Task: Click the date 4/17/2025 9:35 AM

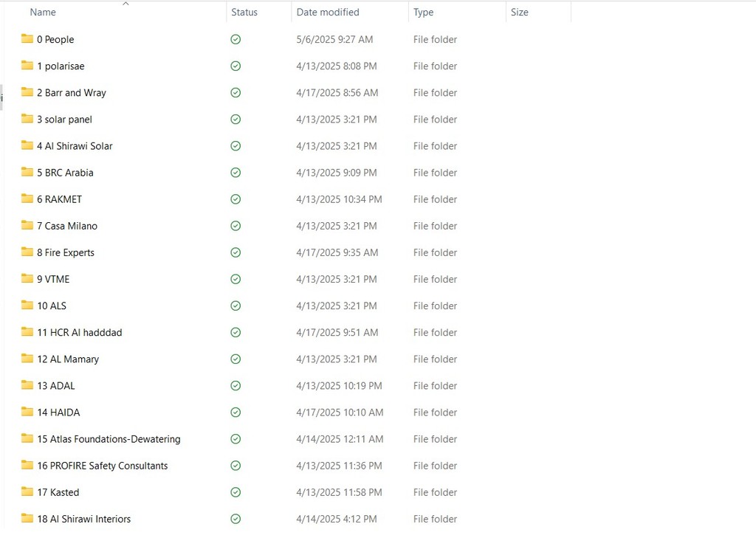Action: tap(337, 252)
